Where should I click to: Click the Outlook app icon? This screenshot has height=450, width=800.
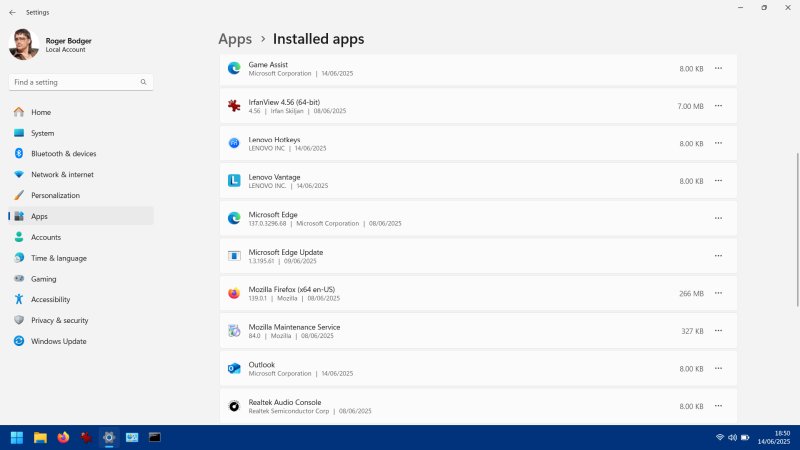click(234, 368)
